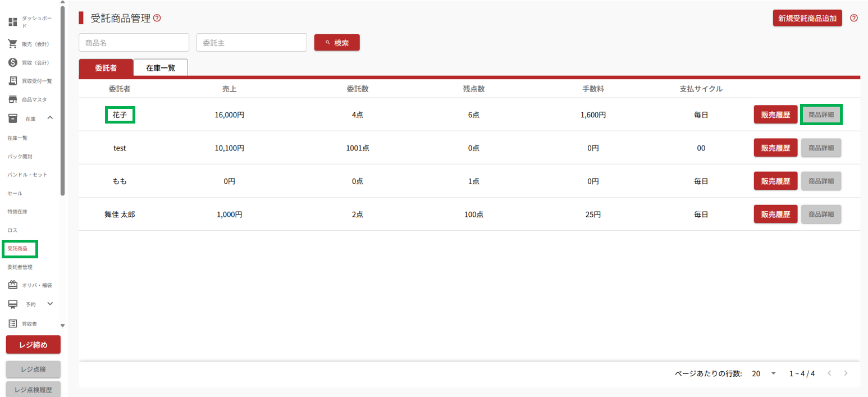Open 委託者管理 in the sidebar
Viewport: 868px width, 397px height.
click(20, 267)
